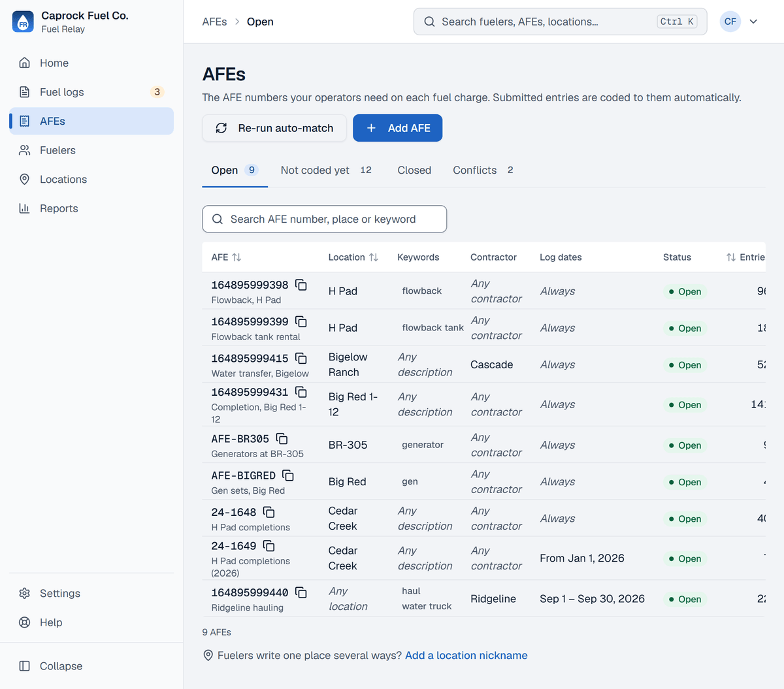
Task: Switch to the Conflicts tab
Action: click(x=483, y=170)
